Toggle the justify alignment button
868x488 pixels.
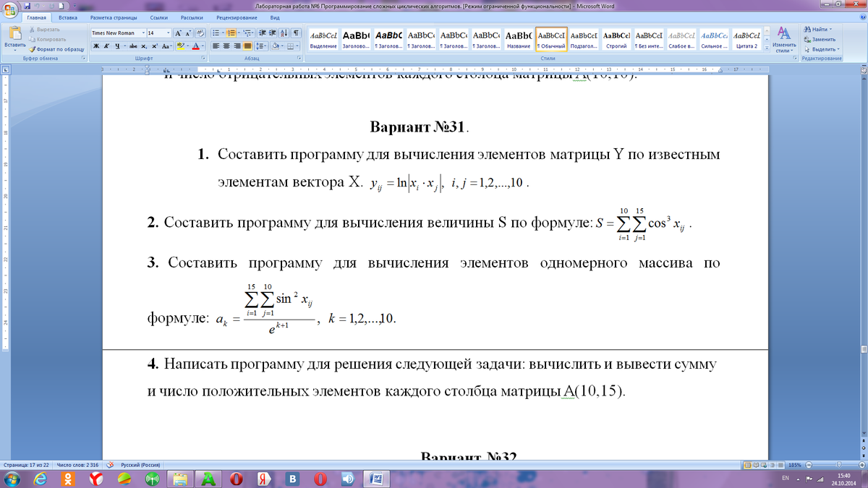pyautogui.click(x=248, y=46)
